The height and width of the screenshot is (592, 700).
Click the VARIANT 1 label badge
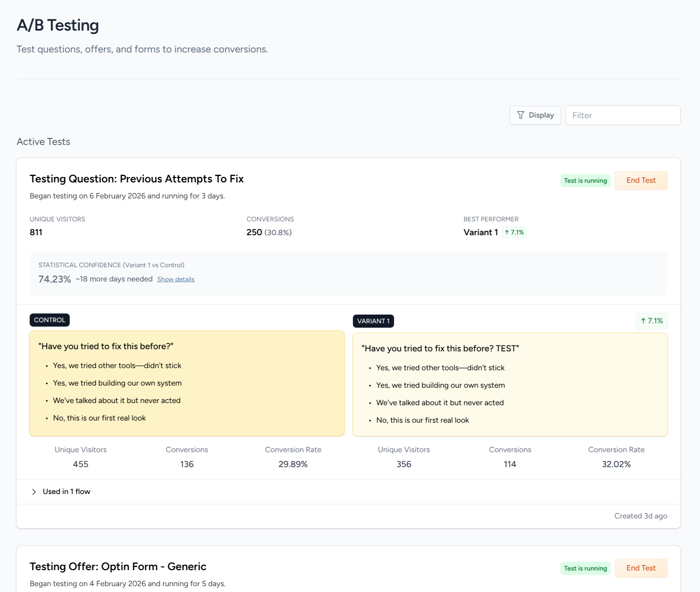[x=373, y=321]
